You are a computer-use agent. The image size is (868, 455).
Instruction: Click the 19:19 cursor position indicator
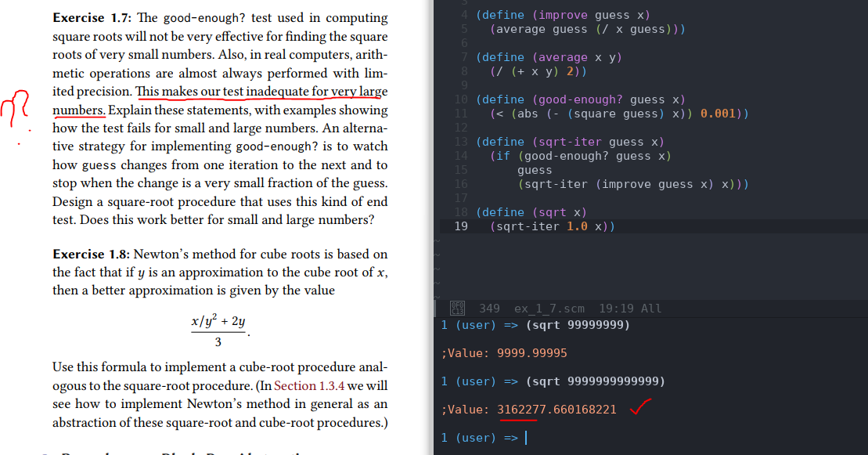pos(616,309)
